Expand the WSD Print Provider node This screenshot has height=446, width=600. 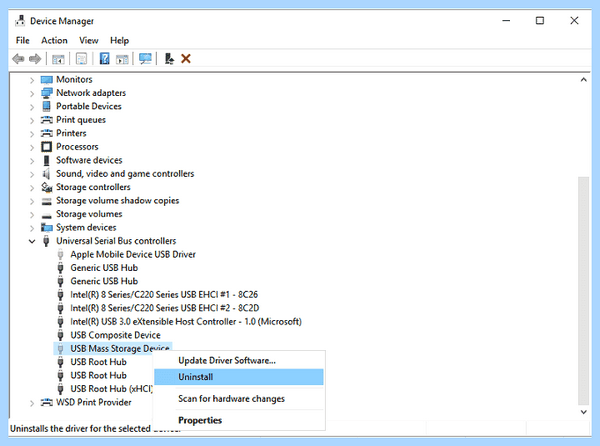pos(32,403)
